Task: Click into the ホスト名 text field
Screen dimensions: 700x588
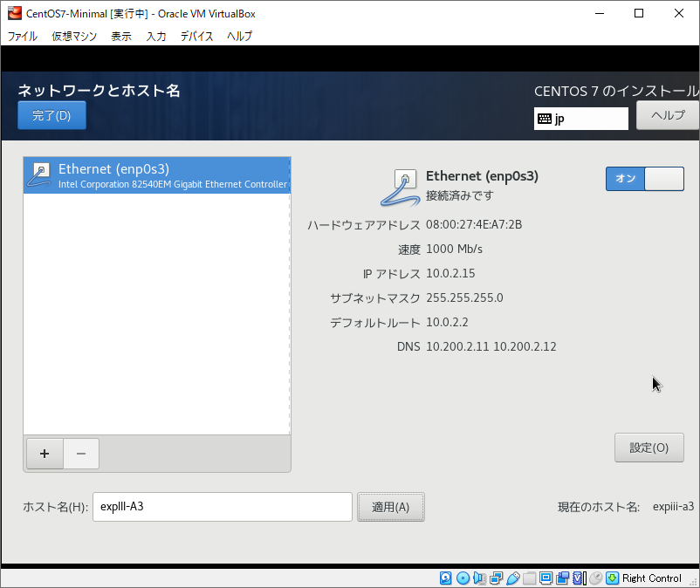Action: [x=222, y=507]
